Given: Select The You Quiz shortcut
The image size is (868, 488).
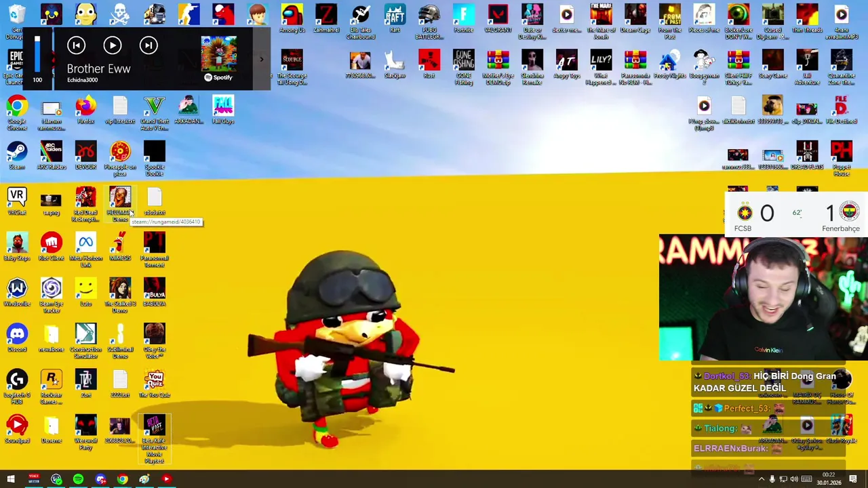Looking at the screenshot, I should tap(155, 383).
